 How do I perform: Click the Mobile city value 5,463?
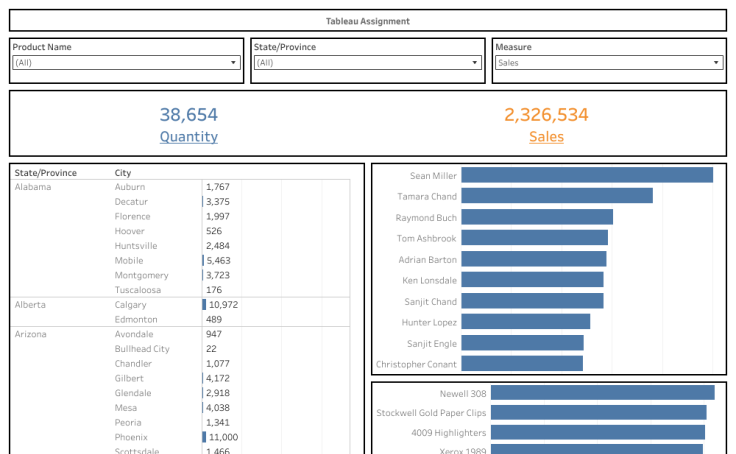218,261
